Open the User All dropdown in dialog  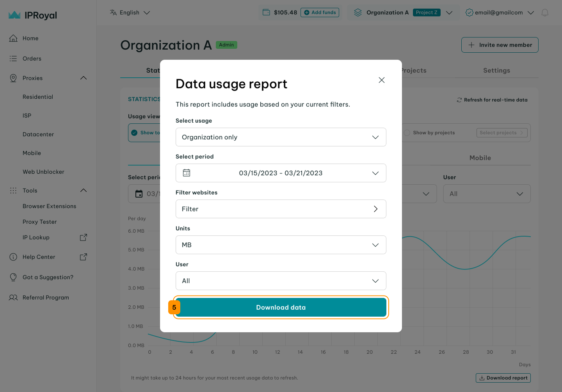click(281, 281)
